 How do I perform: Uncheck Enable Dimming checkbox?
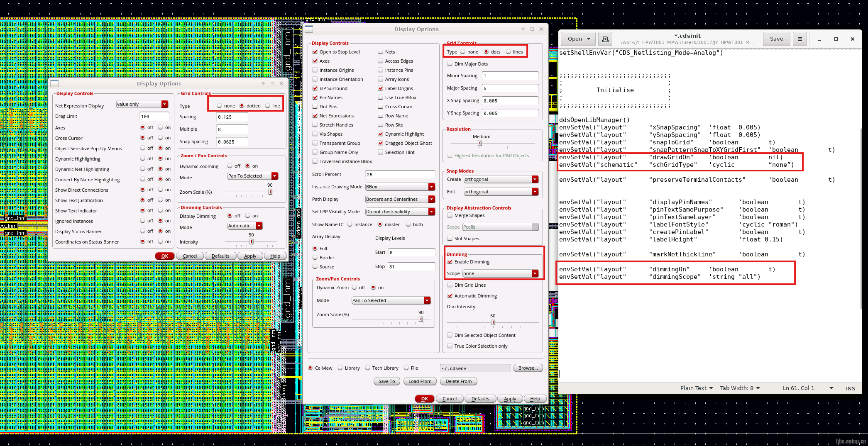pyautogui.click(x=450, y=262)
